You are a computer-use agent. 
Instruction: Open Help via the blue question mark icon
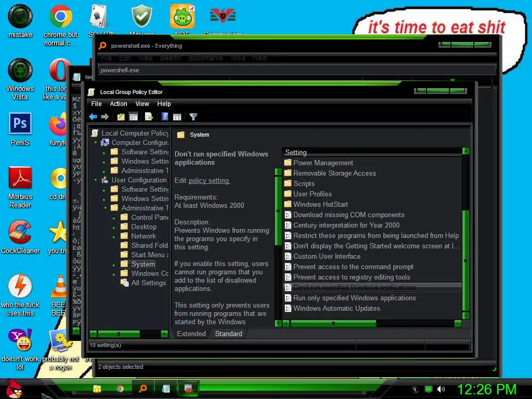[165, 117]
